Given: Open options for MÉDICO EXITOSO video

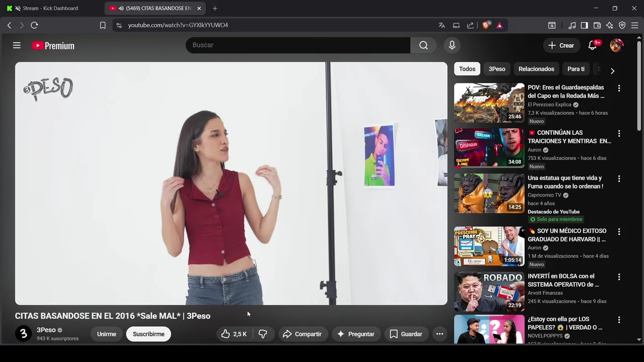Looking at the screenshot, I should pos(619,232).
